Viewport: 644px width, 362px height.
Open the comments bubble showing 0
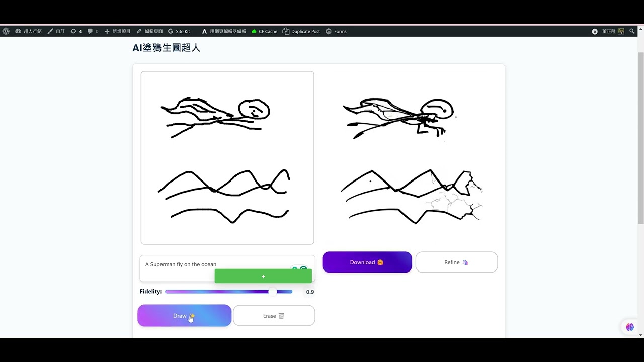coord(93,31)
